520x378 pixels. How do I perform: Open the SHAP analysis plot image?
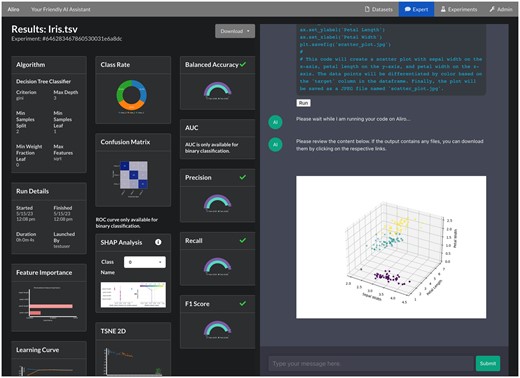133,295
